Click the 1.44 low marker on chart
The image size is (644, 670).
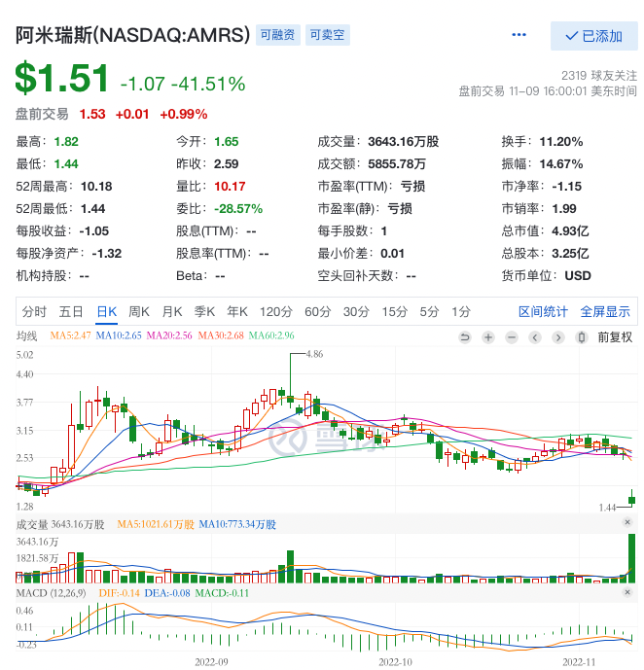pos(607,508)
